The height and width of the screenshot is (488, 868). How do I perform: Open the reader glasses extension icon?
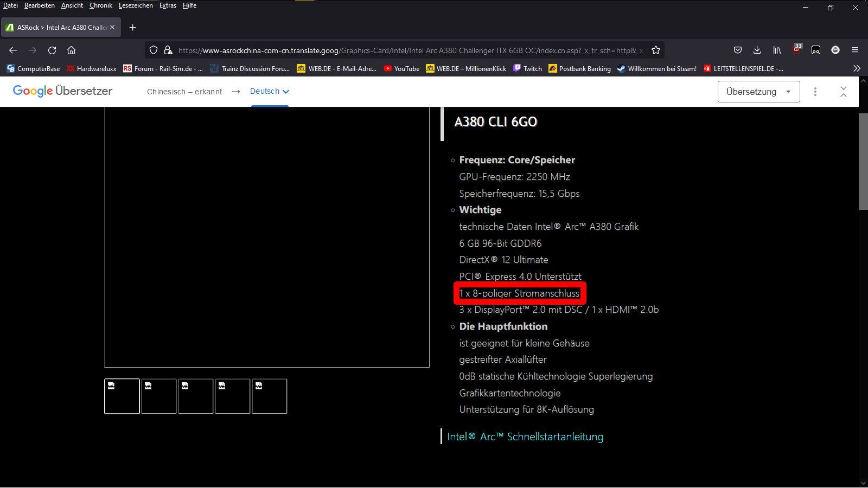(x=816, y=50)
